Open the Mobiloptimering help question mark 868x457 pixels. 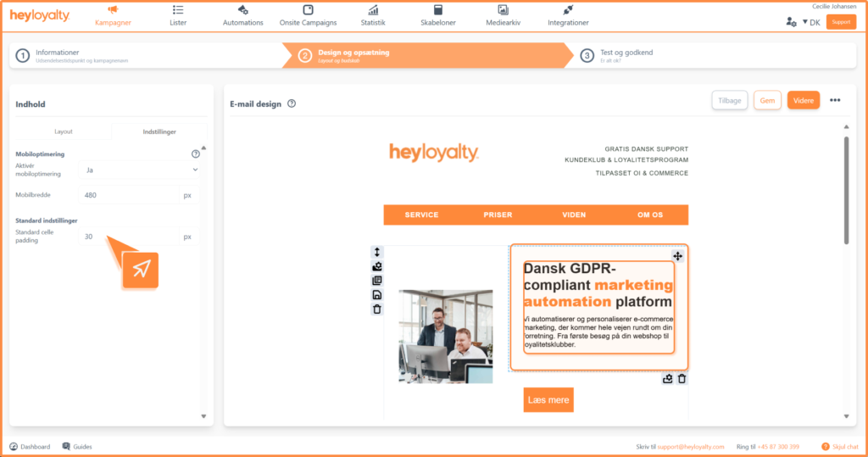196,154
